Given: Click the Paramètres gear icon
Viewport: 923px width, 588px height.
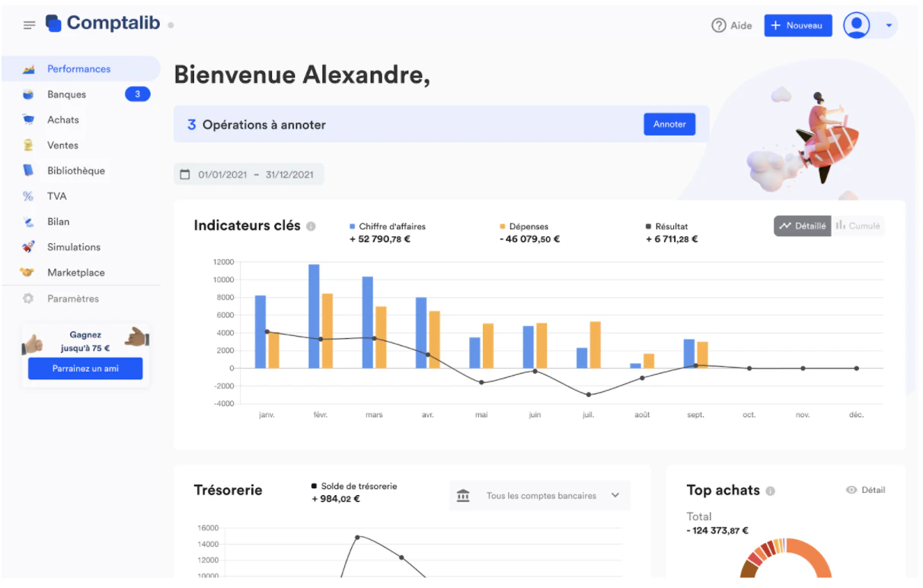Looking at the screenshot, I should point(28,299).
